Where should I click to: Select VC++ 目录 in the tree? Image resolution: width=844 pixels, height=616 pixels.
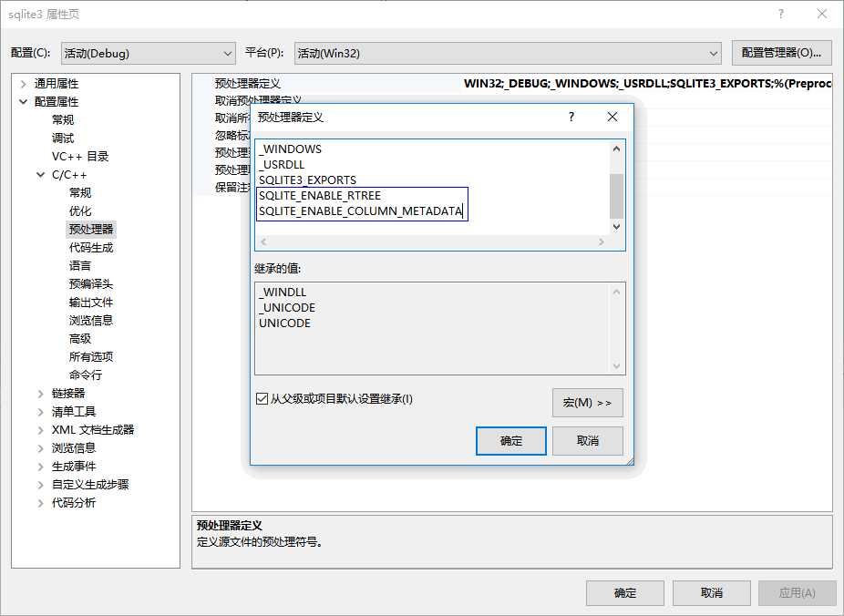coord(80,156)
